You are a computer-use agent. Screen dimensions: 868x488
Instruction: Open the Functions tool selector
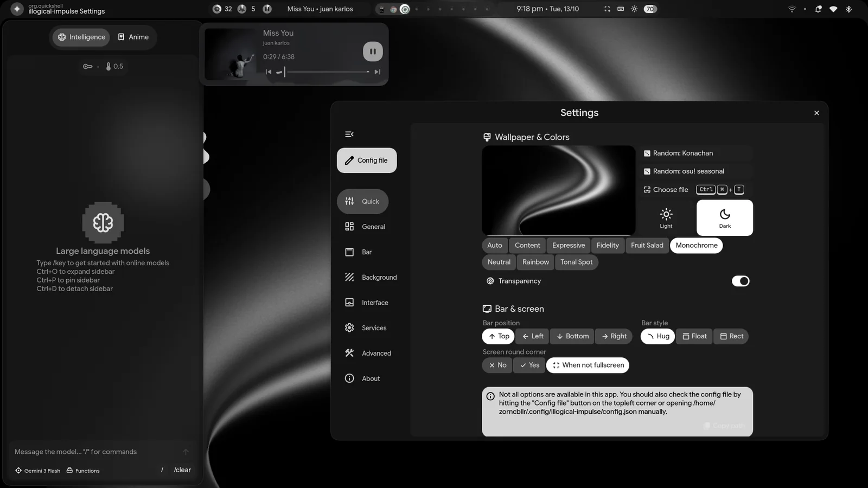pyautogui.click(x=83, y=471)
